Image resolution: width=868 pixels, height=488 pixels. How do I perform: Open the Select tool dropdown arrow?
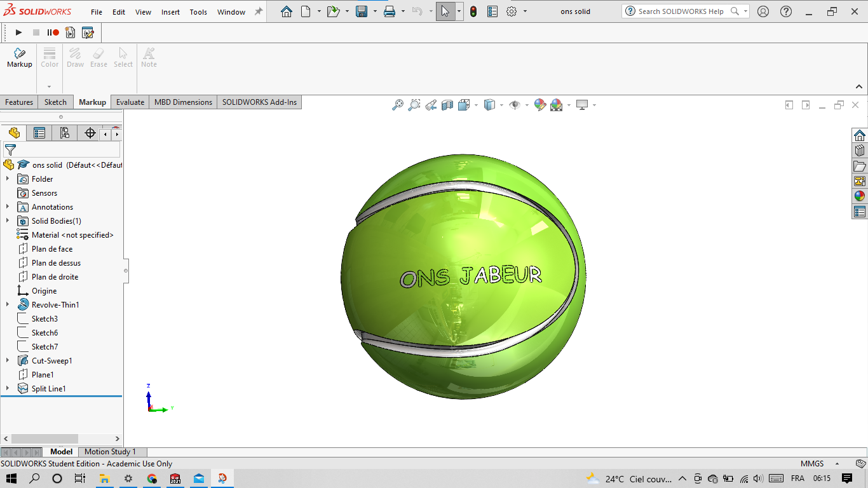coord(459,11)
